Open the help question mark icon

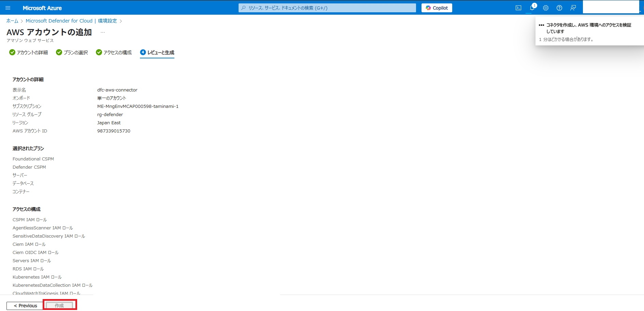[559, 8]
